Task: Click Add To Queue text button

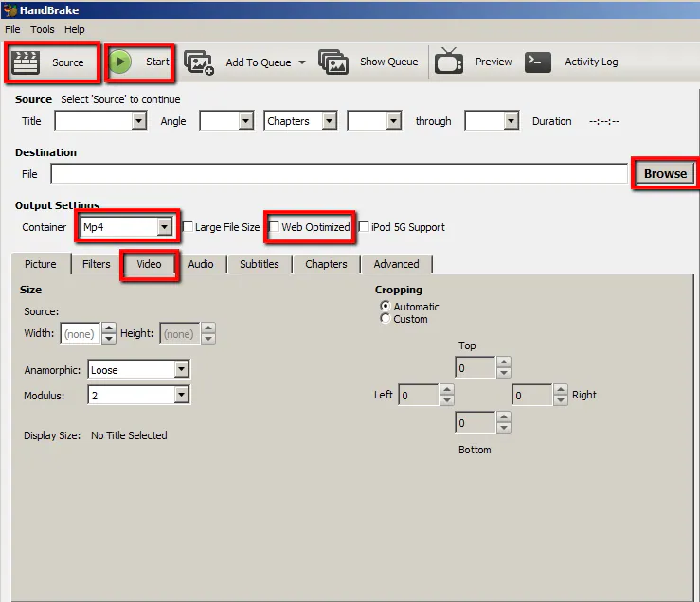Action: 259,62
